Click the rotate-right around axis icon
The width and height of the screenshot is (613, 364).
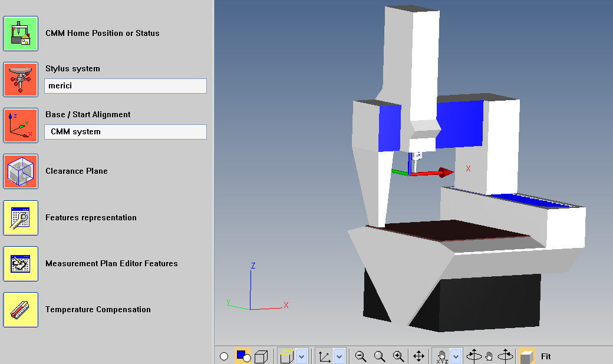tap(505, 356)
